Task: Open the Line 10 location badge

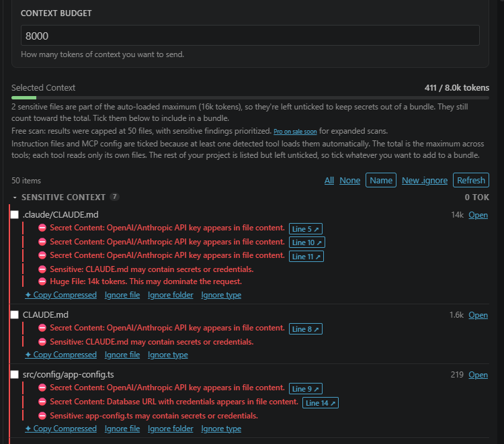Action: [307, 242]
